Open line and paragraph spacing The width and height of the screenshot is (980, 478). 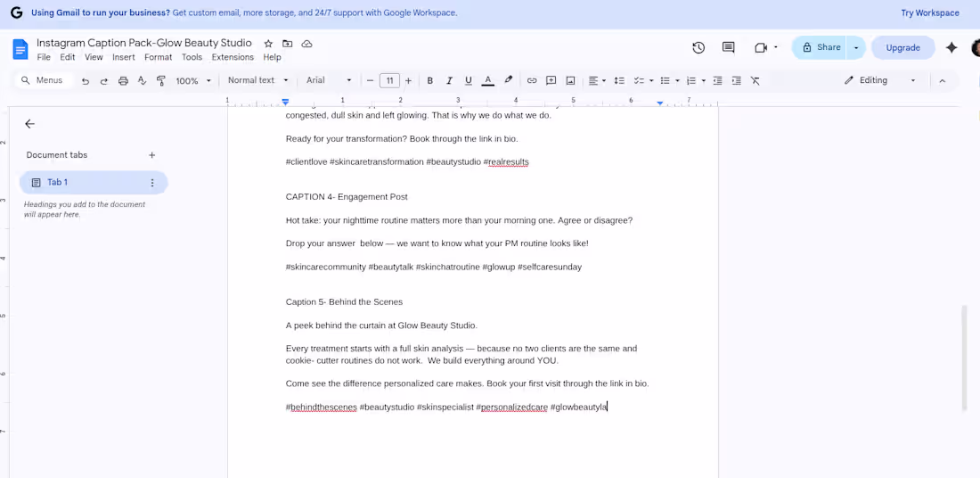click(x=619, y=81)
